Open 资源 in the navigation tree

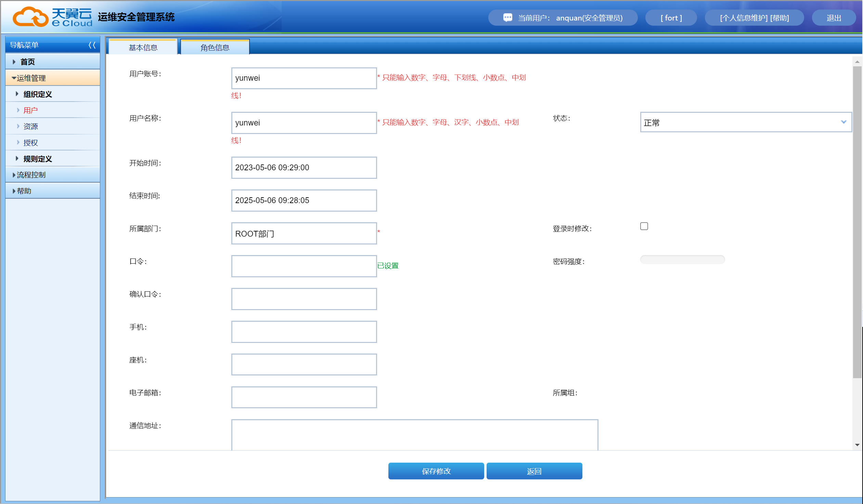coord(30,126)
